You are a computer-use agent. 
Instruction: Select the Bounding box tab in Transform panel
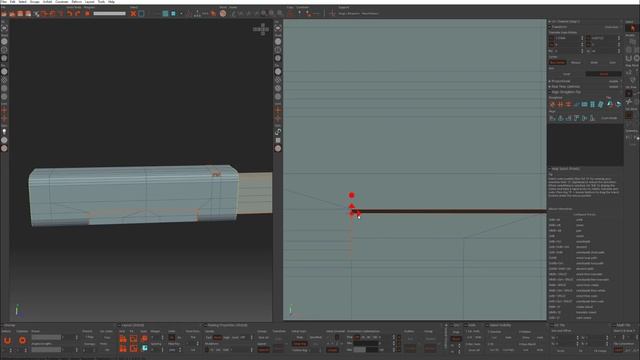557,62
